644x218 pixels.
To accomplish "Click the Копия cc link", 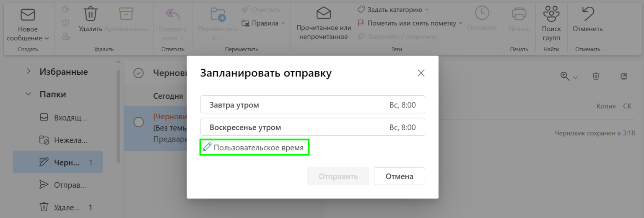I will [606, 106].
